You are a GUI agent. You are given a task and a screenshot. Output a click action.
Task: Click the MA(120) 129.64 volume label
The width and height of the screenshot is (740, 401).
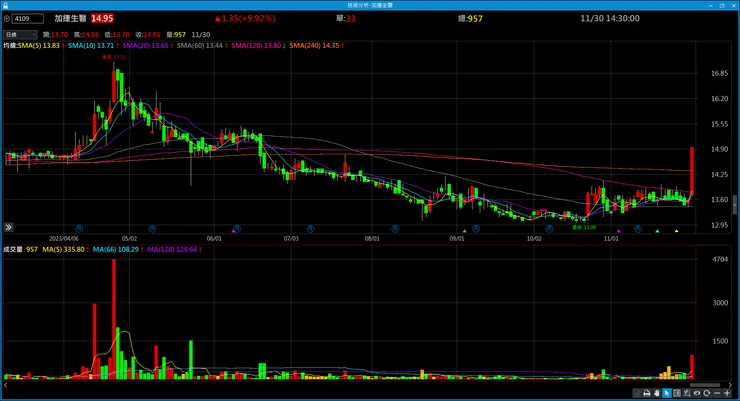(x=172, y=249)
